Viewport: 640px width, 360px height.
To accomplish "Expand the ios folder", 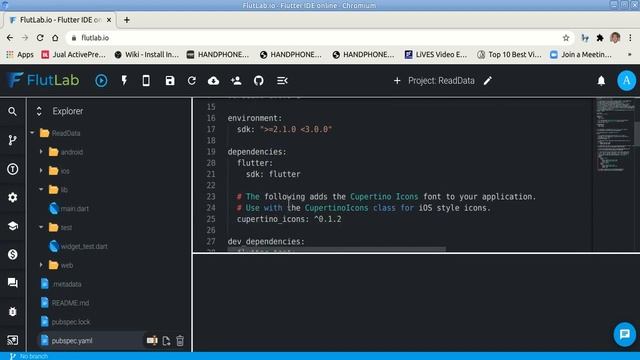I will point(41,171).
